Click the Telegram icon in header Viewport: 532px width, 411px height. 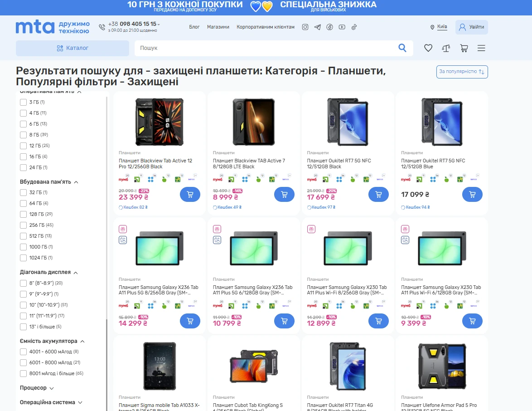tap(318, 27)
